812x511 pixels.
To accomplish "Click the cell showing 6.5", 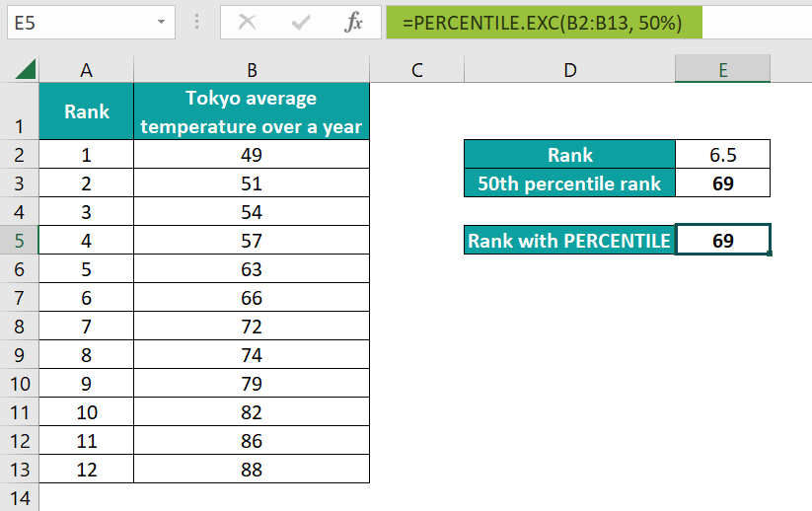I will pos(723,154).
